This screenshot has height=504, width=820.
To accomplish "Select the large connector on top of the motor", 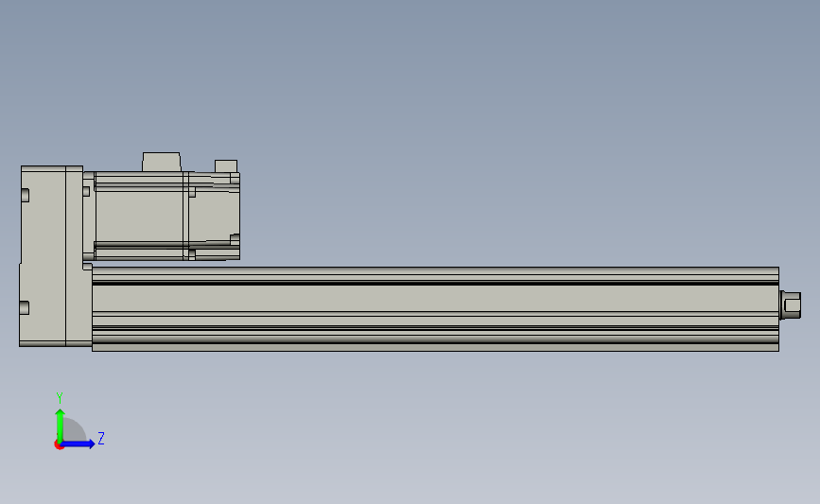I will [162, 162].
